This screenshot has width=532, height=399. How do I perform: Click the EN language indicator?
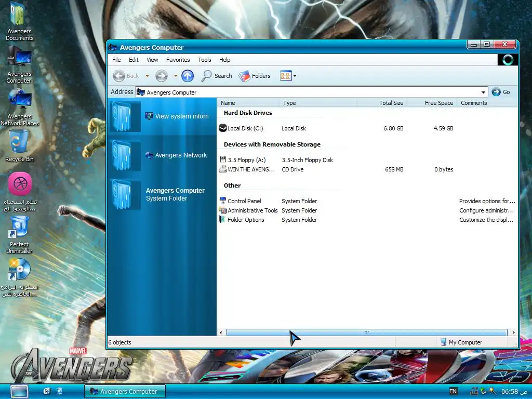[453, 391]
